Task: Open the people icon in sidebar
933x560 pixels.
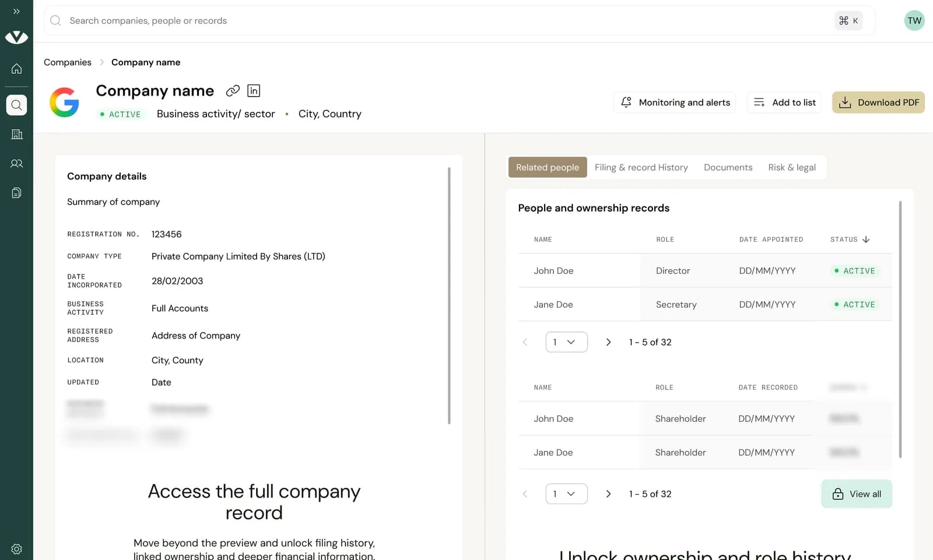Action: [x=16, y=164]
